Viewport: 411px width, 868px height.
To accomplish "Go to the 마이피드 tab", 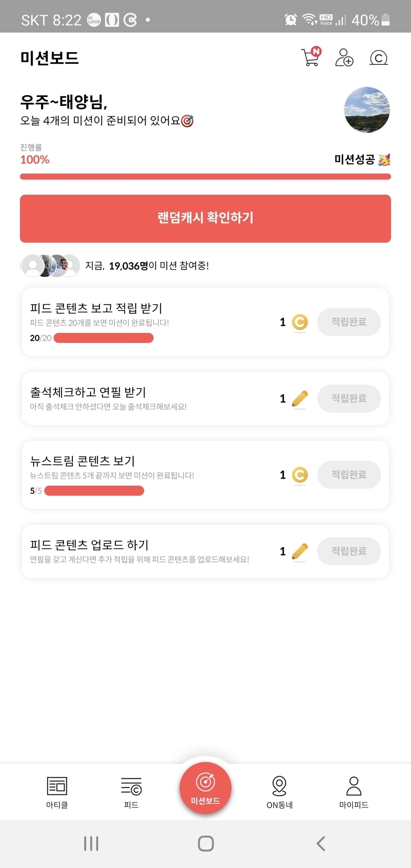I will [354, 792].
